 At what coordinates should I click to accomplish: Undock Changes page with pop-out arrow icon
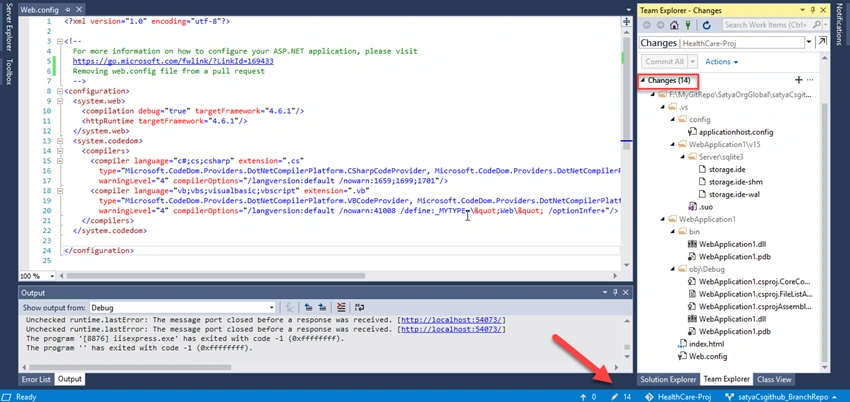[x=822, y=42]
